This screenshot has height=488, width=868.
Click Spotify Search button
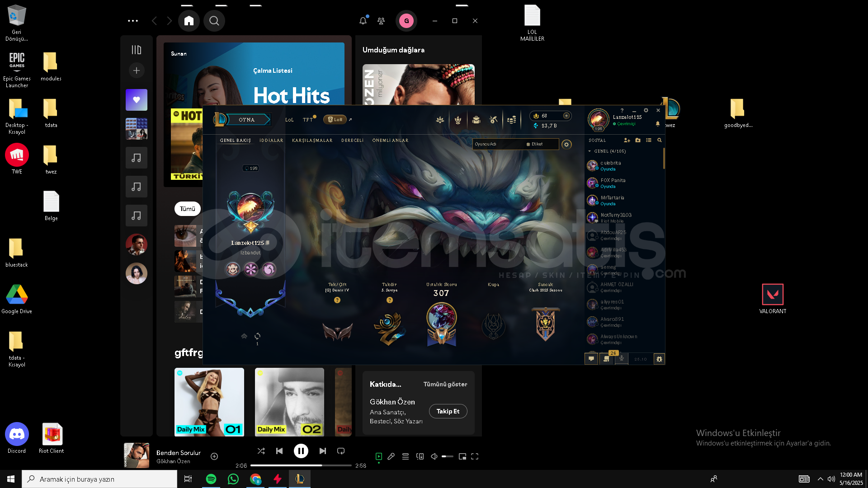[x=214, y=21]
